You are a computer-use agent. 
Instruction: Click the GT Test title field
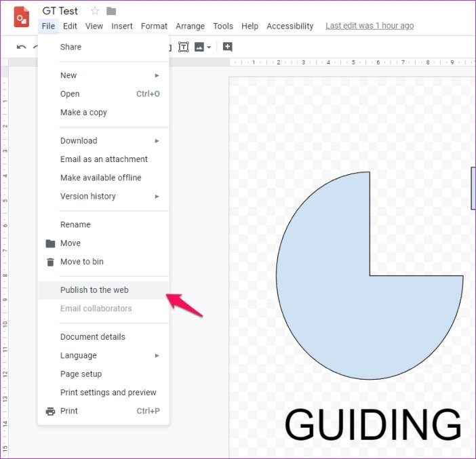(x=60, y=12)
